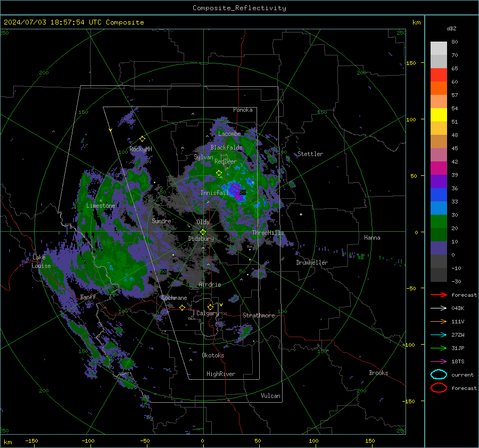Click yellow diamond marker at radar center
Viewport: 479px width, 448px height.
[203, 232]
